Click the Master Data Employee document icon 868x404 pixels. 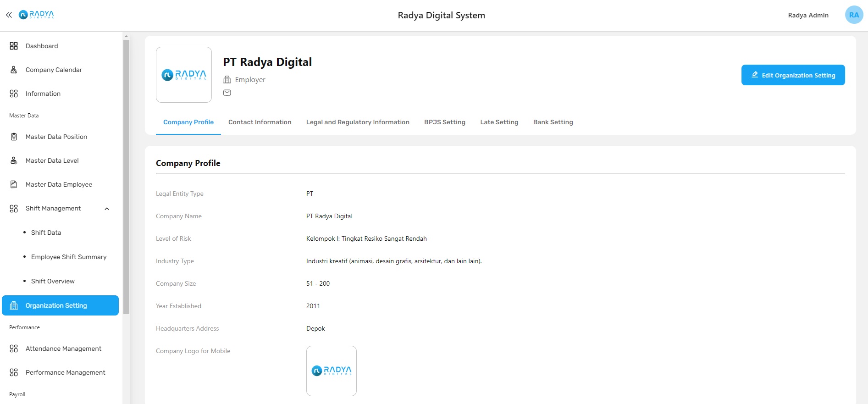click(x=14, y=184)
